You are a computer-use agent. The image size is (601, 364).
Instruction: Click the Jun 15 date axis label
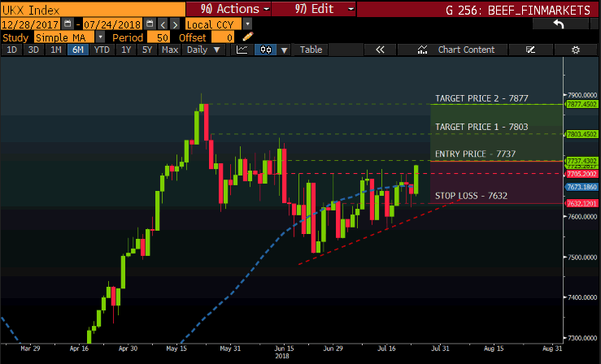pyautogui.click(x=284, y=349)
